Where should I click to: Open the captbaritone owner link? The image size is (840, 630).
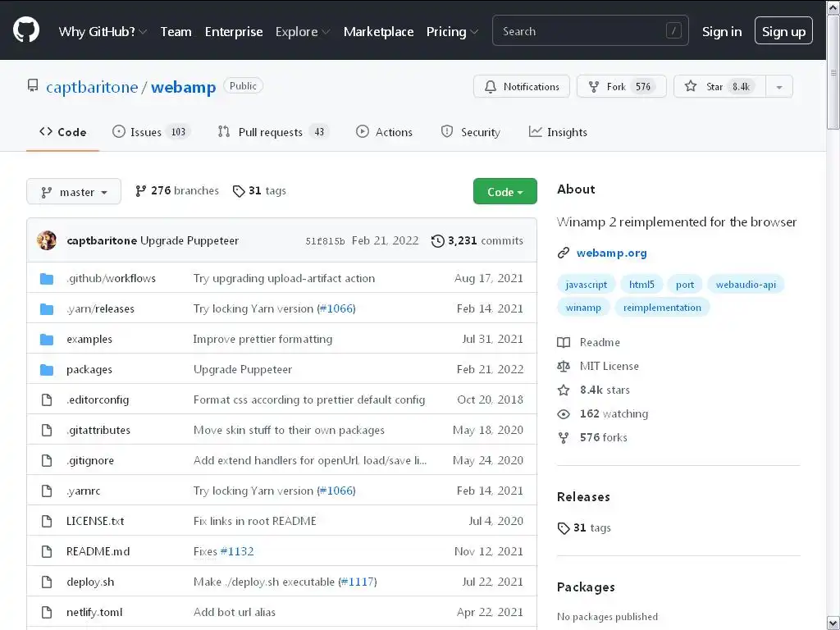coord(92,87)
